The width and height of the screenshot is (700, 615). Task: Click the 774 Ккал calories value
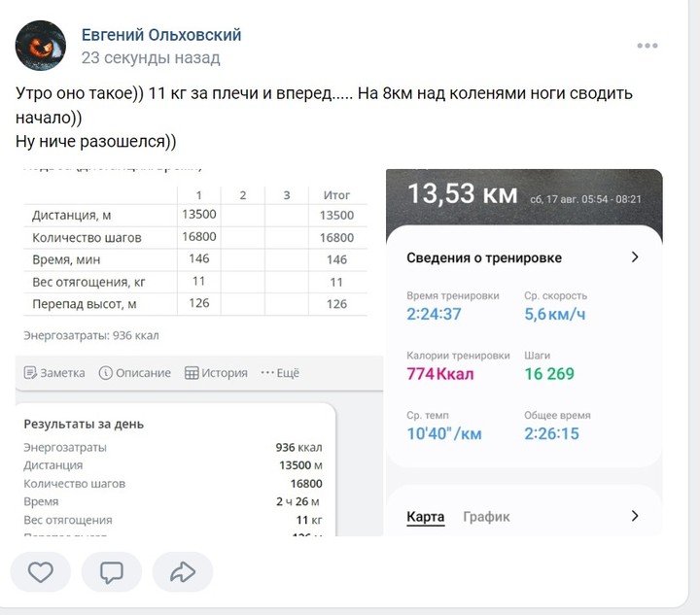point(440,374)
